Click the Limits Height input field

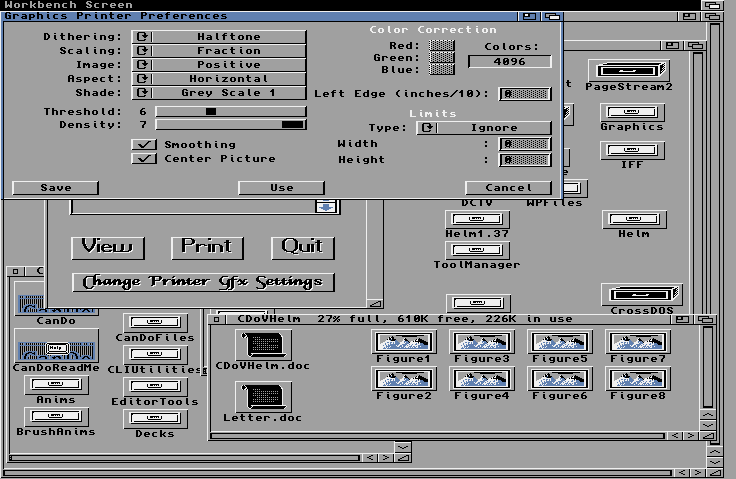(525, 160)
